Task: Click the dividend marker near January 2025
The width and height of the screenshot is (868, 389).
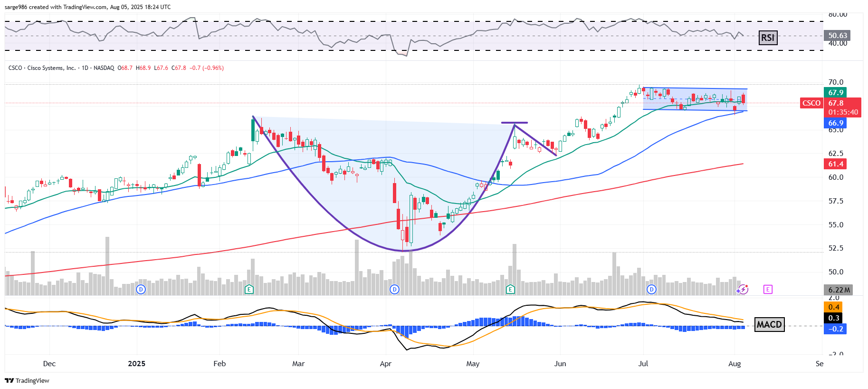Action: pos(141,289)
